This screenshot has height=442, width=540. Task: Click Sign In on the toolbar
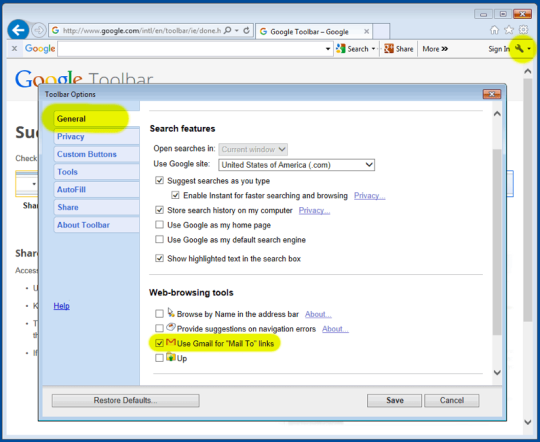click(499, 49)
